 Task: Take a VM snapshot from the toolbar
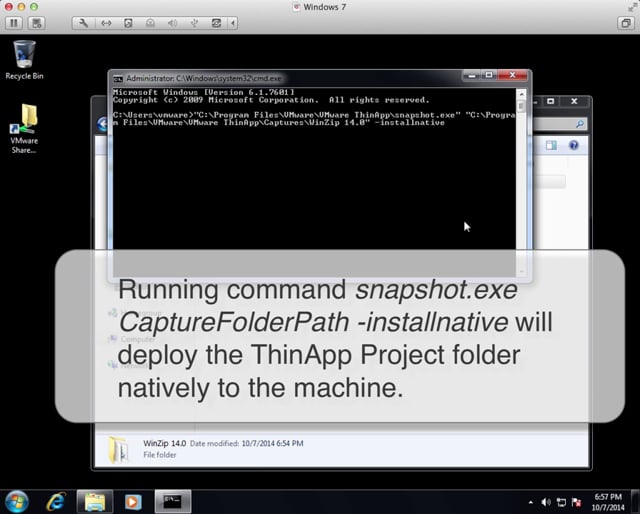(37, 23)
